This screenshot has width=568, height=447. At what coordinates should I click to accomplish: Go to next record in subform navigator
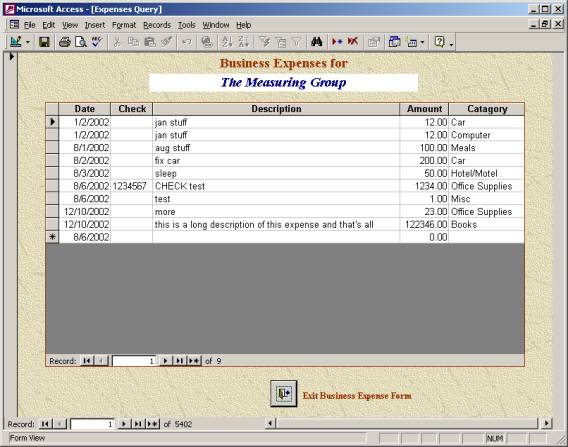tap(165, 361)
